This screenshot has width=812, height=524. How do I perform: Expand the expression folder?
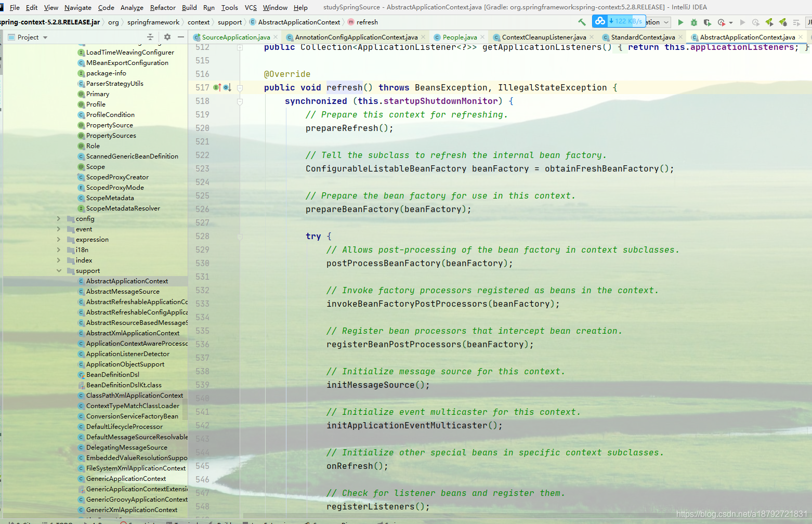point(59,240)
